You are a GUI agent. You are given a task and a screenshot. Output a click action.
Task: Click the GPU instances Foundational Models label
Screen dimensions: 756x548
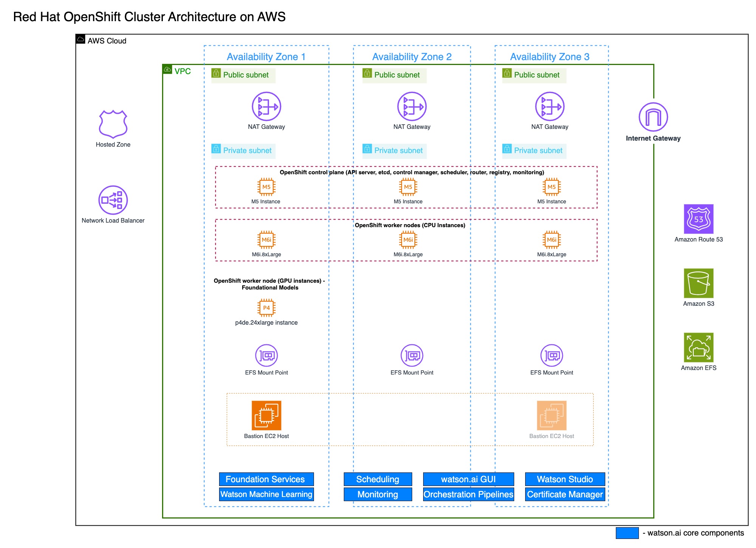[x=269, y=284]
